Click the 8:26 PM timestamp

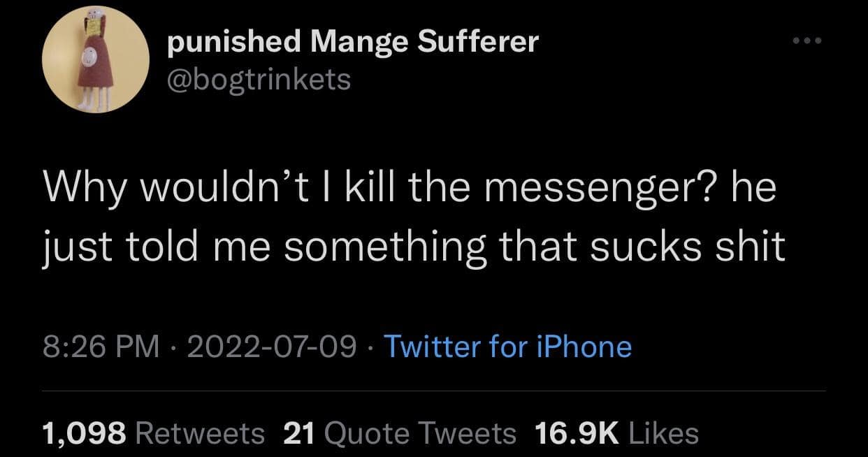101,347
